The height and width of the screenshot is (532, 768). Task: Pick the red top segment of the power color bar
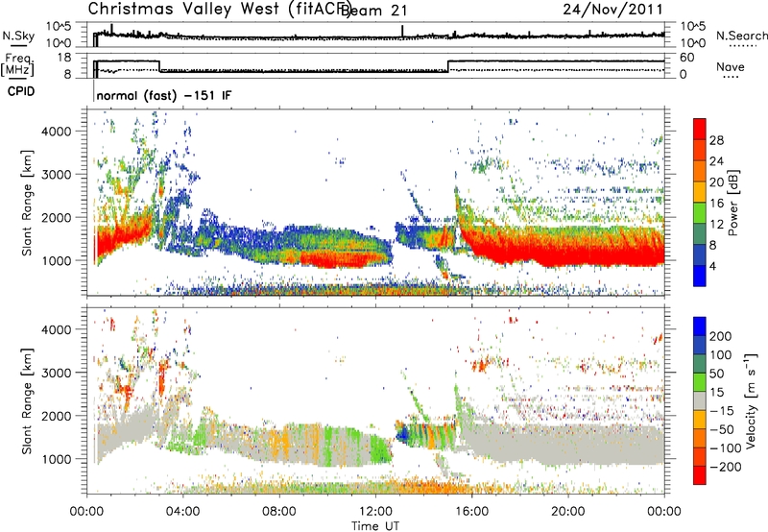tap(700, 130)
